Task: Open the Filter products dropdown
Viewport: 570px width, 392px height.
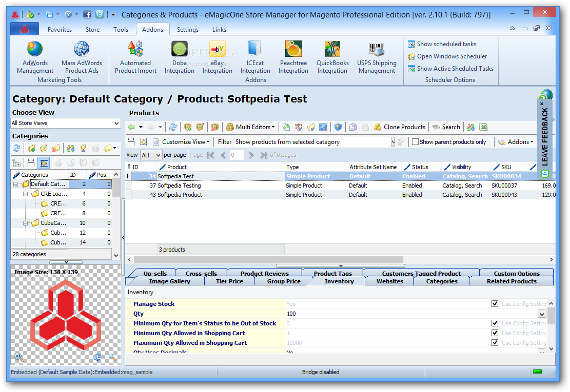Action: pyautogui.click(x=392, y=142)
